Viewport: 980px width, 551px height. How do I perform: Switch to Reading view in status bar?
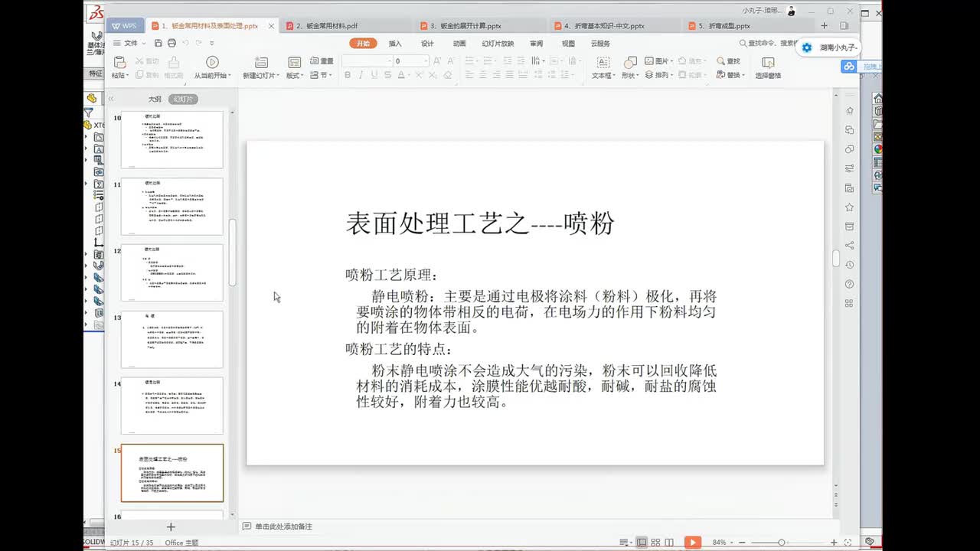point(669,543)
